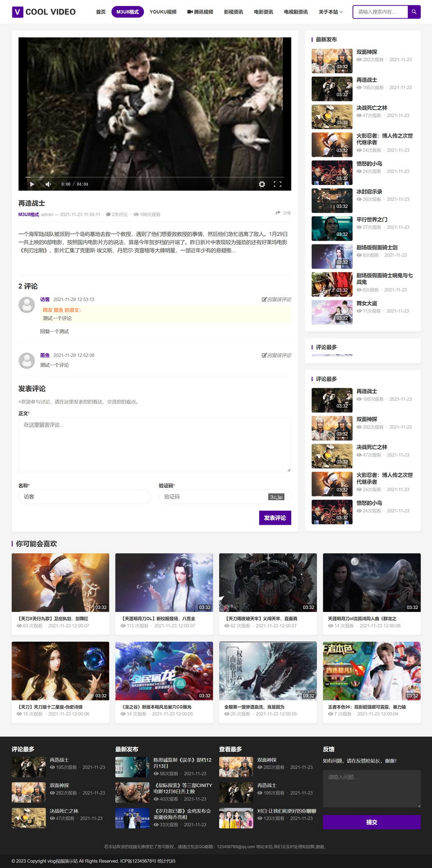
Task: Click the search magnifier button
Action: [x=414, y=12]
